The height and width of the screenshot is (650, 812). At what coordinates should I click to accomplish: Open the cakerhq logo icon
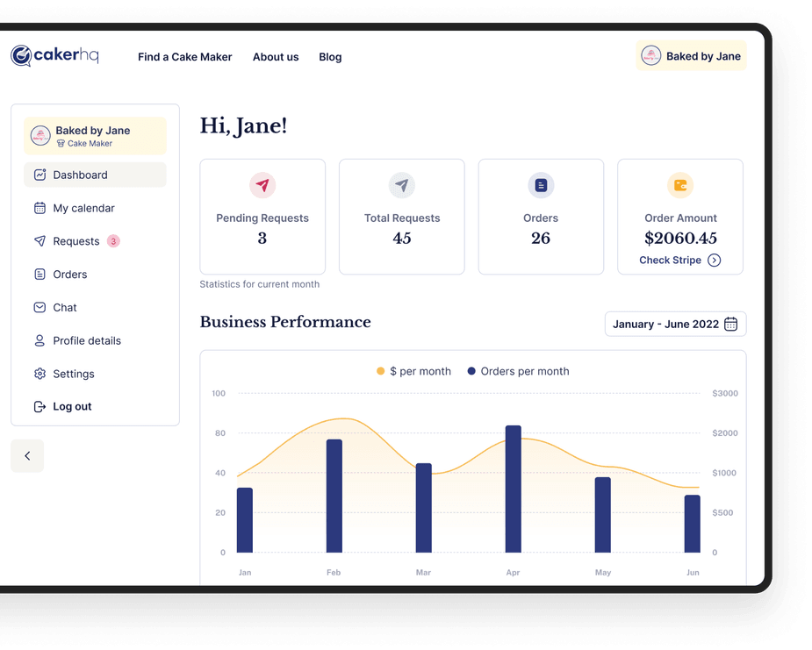21,55
